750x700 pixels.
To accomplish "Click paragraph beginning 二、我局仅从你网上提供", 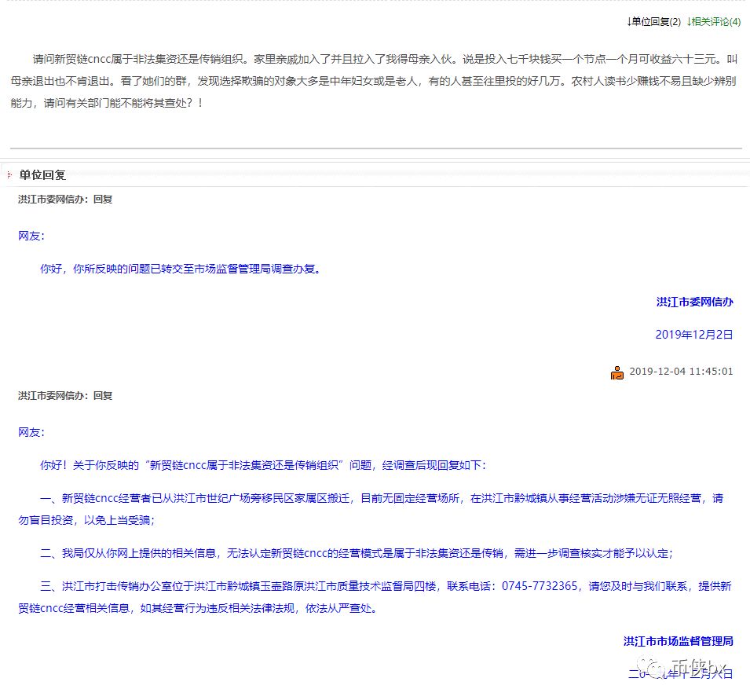I will click(357, 553).
